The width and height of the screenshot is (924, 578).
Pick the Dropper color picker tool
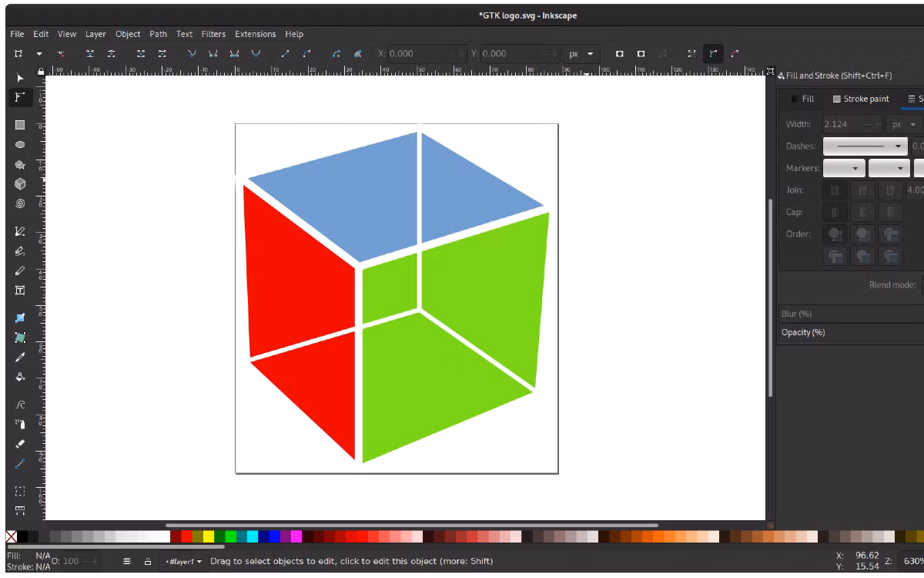click(x=20, y=357)
